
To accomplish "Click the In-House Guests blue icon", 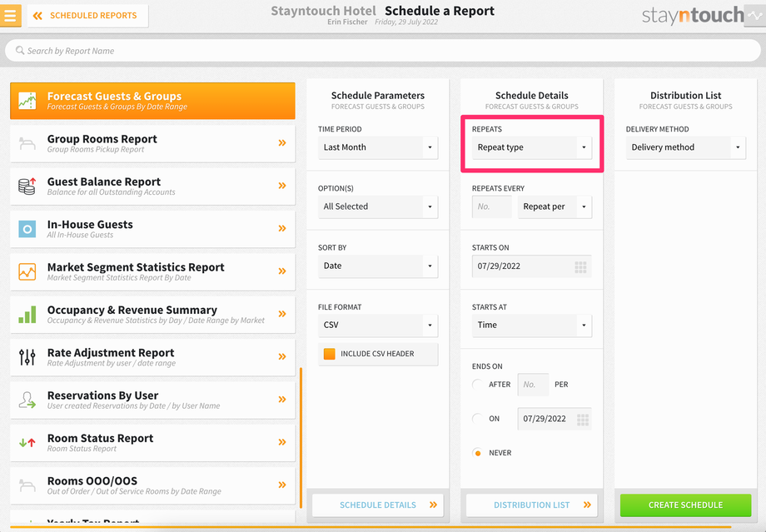I will pyautogui.click(x=27, y=229).
